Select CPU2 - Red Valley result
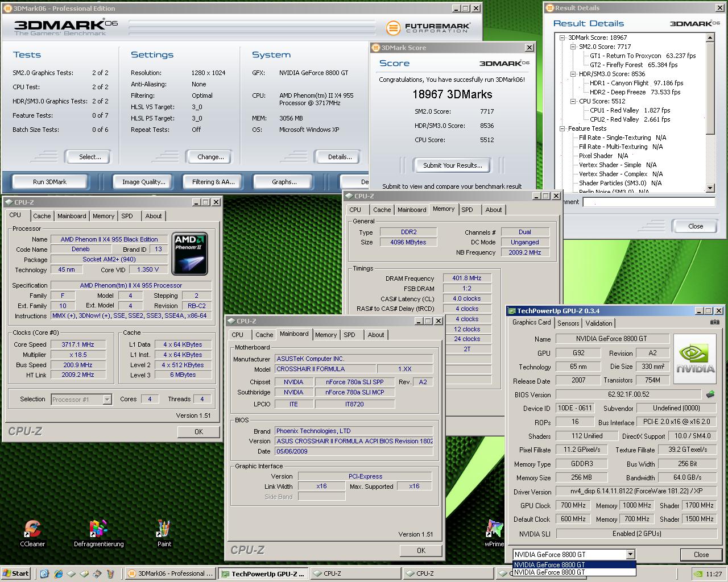The height and width of the screenshot is (582, 728). click(x=630, y=119)
